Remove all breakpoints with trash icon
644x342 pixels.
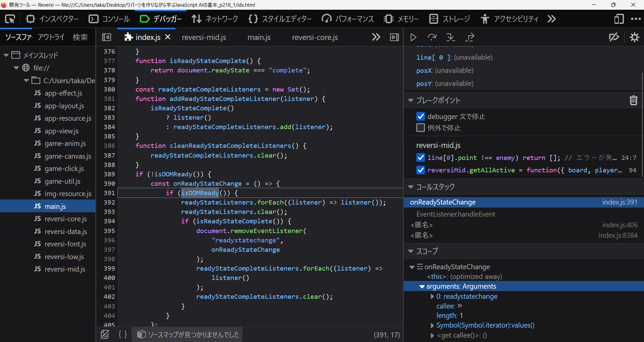click(633, 100)
